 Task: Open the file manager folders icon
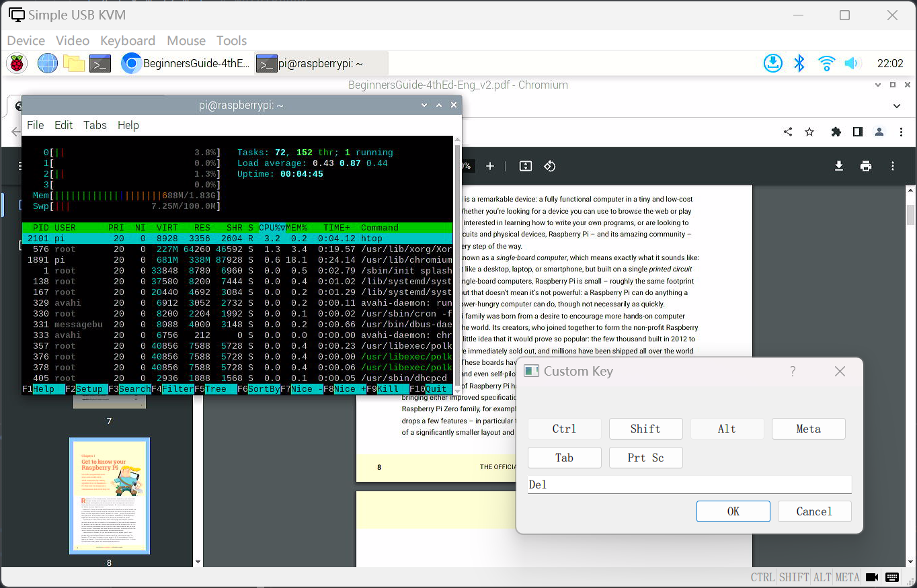click(x=74, y=64)
